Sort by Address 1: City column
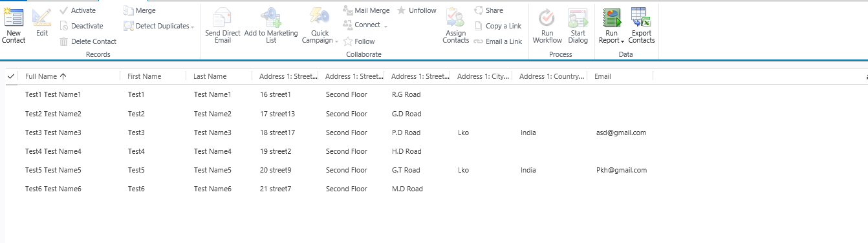Viewport: 868px width, 243px height. (483, 76)
